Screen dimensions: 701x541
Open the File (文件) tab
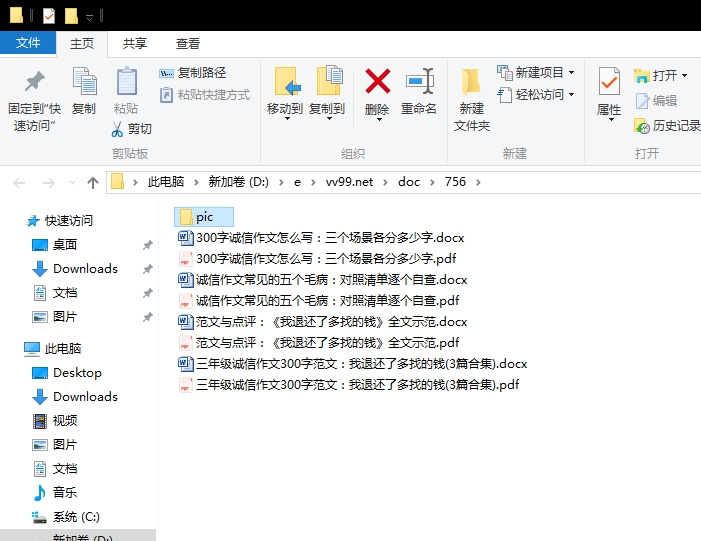click(28, 43)
